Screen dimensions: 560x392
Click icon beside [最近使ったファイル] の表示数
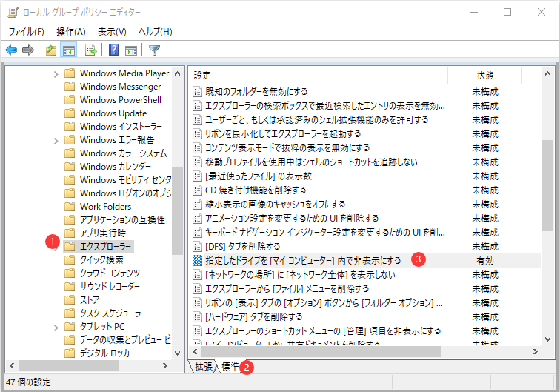pyautogui.click(x=197, y=176)
